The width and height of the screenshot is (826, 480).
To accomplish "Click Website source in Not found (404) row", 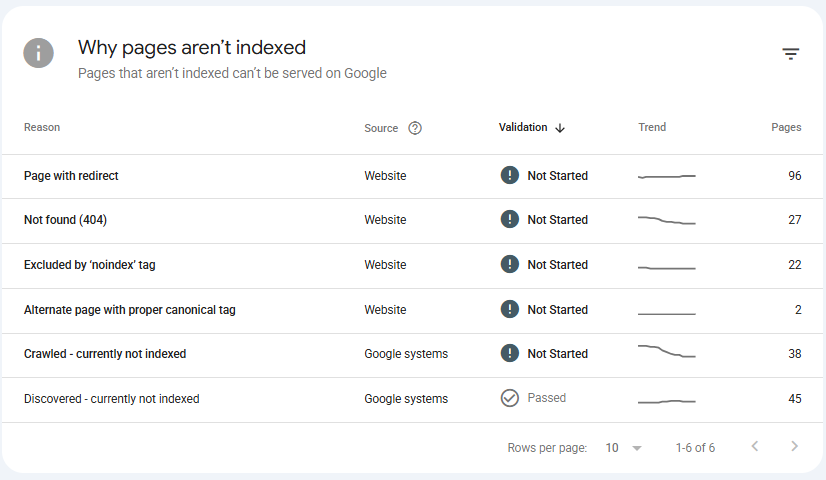I will coord(385,220).
